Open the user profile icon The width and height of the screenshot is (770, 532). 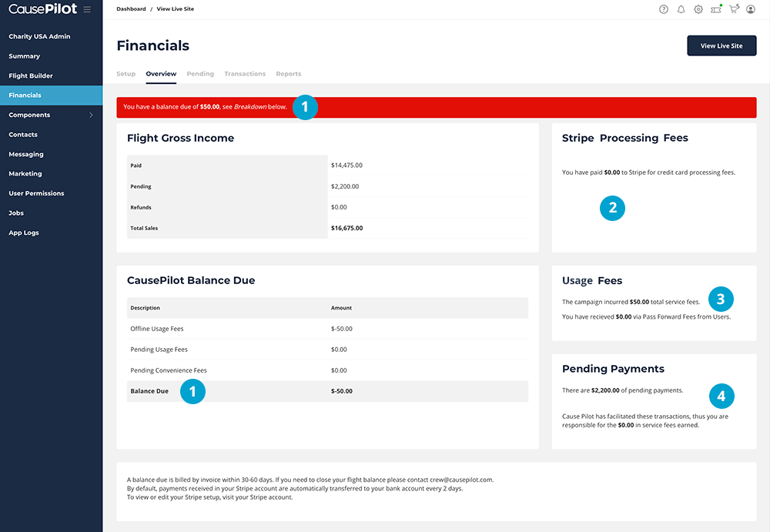750,9
